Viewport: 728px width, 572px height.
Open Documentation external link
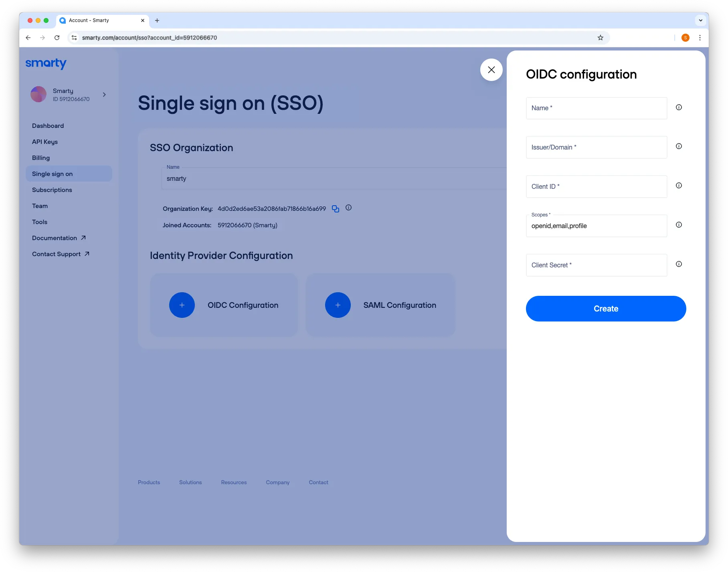click(x=59, y=238)
